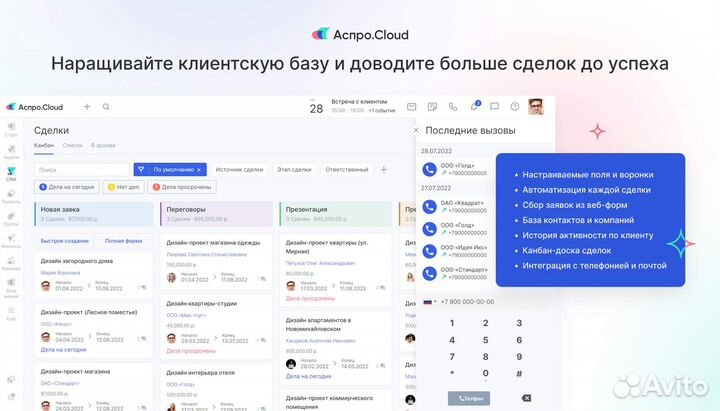The image size is (720, 411).
Task: Click the call button below keypad
Action: coord(469,398)
